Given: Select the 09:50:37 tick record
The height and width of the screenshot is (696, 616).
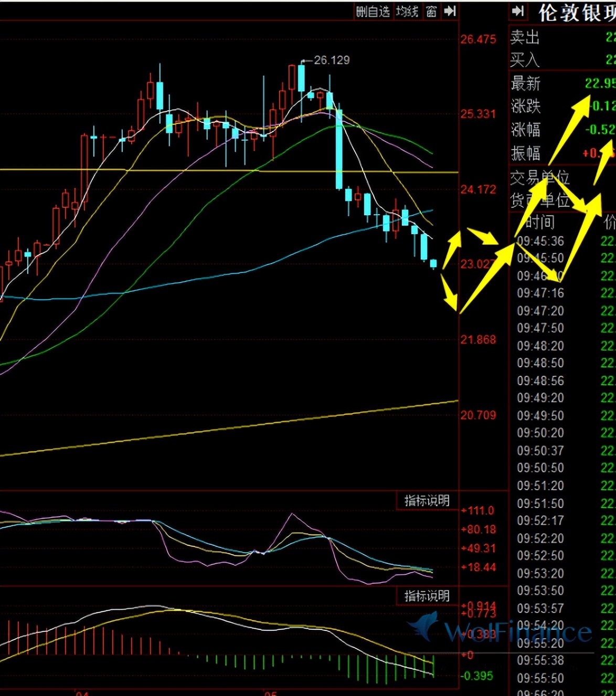Looking at the screenshot, I should (x=540, y=450).
